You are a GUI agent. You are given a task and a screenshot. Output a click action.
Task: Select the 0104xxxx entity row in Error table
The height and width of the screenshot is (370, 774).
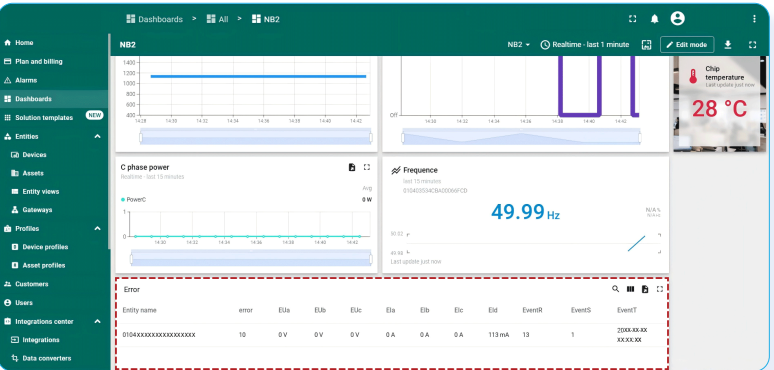tap(392, 334)
